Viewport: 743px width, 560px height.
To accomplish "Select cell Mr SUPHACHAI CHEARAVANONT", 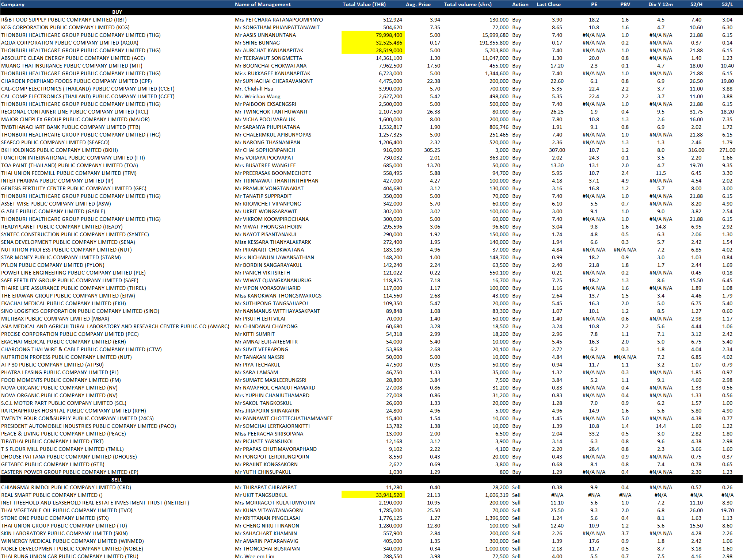I will [x=274, y=81].
